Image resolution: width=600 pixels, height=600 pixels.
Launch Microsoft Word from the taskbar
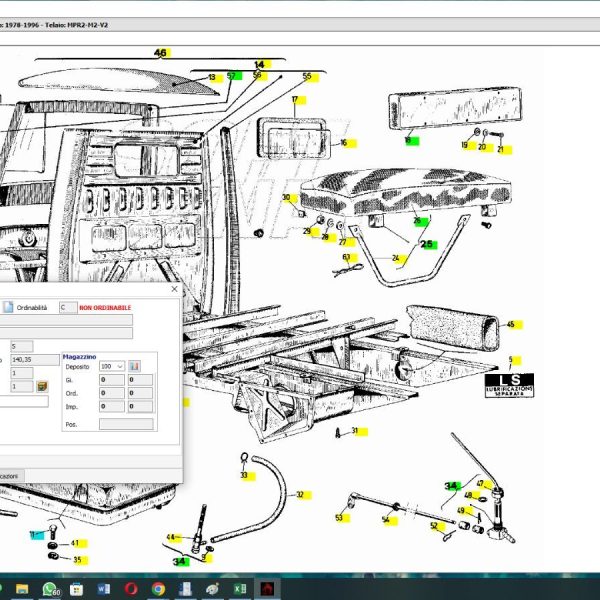104,588
